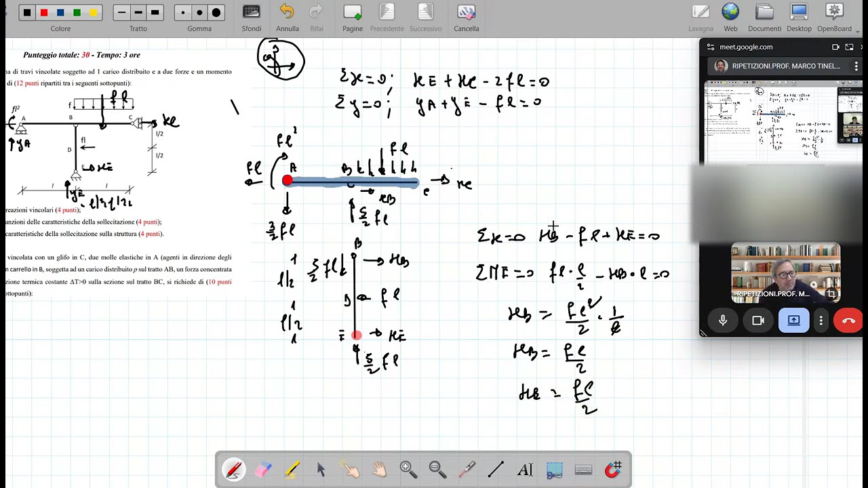This screenshot has width=868, height=488.
Task: Open options for RIPETIZIONI.PROF. MARCO TINEL tile
Action: pos(856,66)
